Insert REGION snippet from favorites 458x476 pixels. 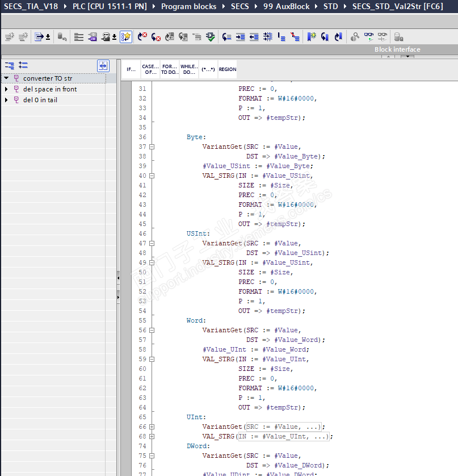point(227,69)
